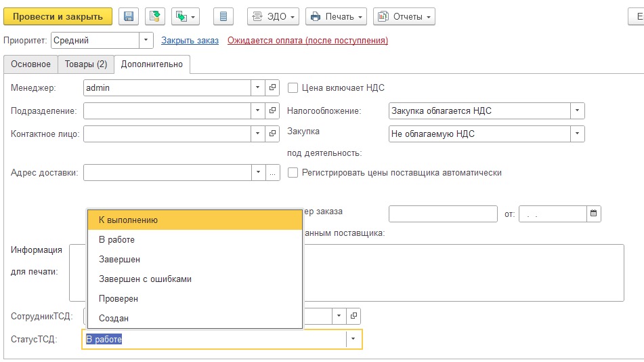Image resolution: width=644 pixels, height=362 pixels.
Task: Expand the Приоритет dropdown arrow
Action: click(146, 40)
